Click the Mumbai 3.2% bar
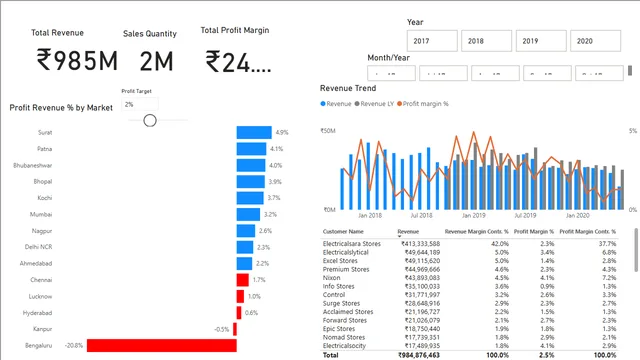The height and width of the screenshot is (360, 640). click(248, 214)
